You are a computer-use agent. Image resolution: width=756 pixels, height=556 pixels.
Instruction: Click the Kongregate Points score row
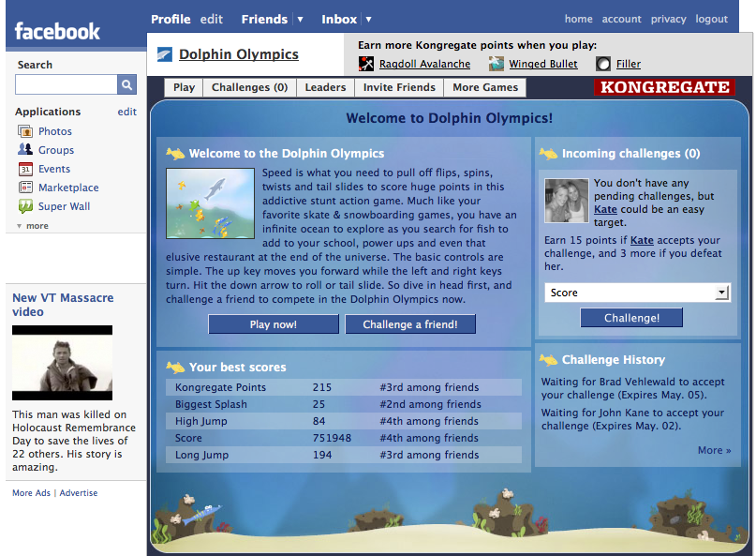point(344,387)
